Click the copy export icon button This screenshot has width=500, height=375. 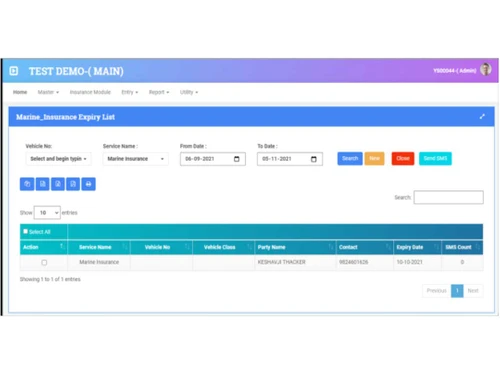pyautogui.click(x=27, y=184)
